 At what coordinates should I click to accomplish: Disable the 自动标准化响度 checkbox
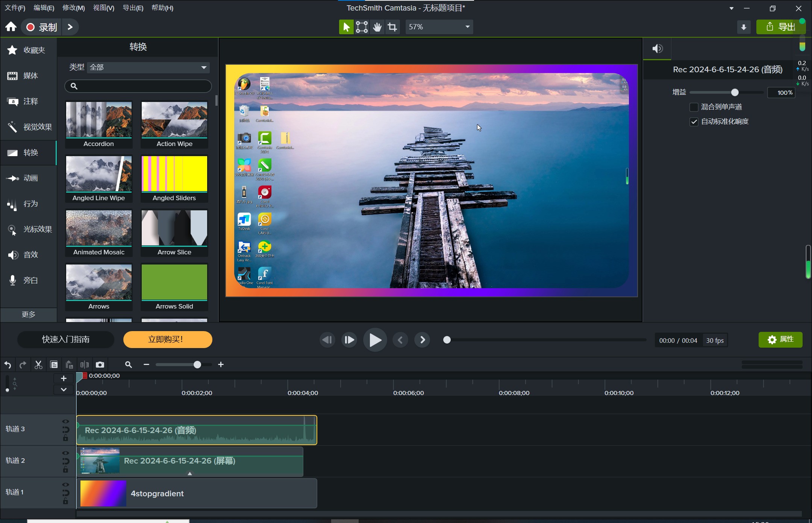694,122
